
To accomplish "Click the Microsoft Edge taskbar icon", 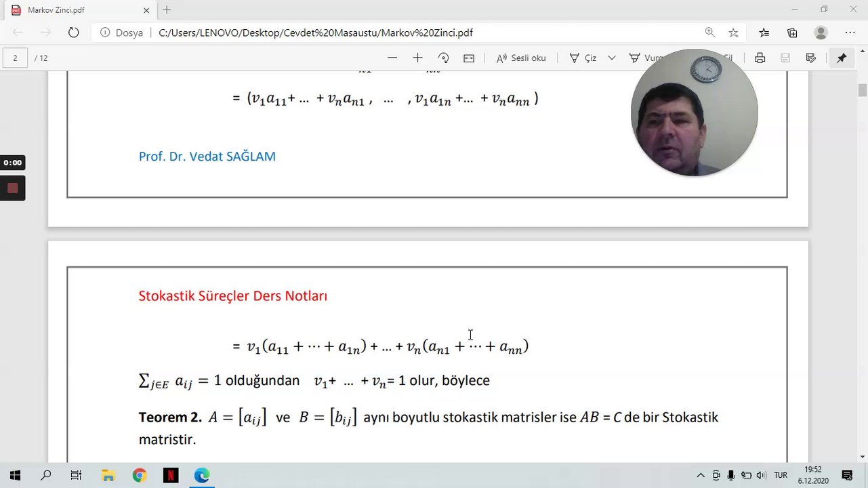I will click(x=202, y=475).
